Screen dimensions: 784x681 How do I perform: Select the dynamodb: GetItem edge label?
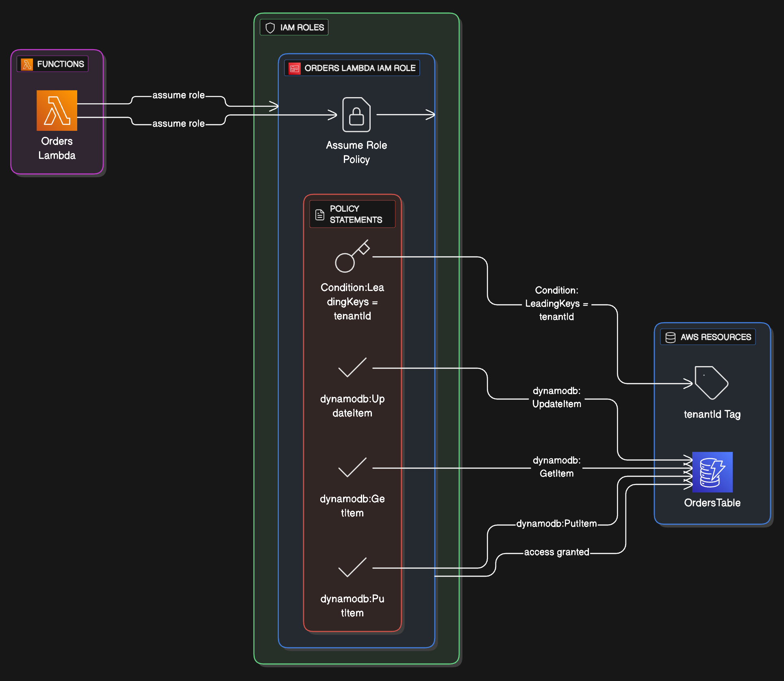pos(556,467)
